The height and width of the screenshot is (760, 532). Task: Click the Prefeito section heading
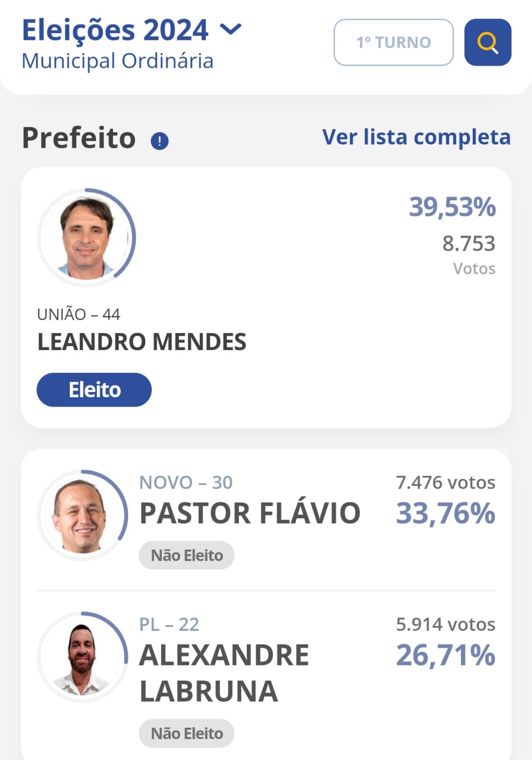79,138
